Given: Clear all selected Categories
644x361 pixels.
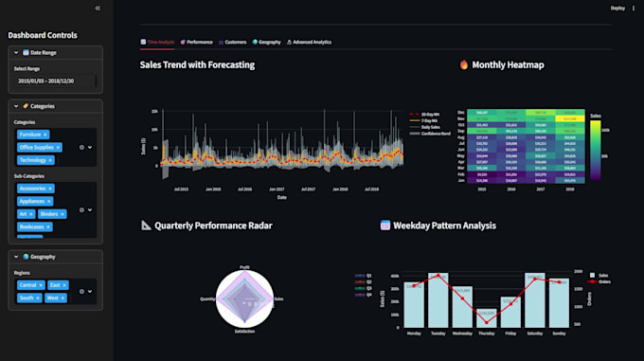Looking at the screenshot, I should coord(81,148).
